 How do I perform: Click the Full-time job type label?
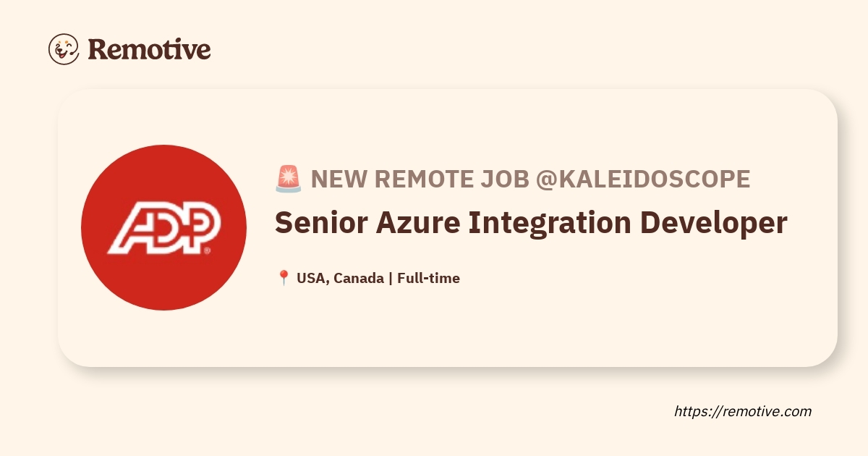(429, 278)
